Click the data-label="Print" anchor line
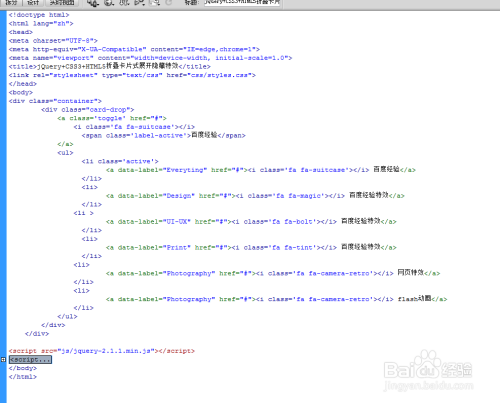Screen dimensions: 500x403 click(x=251, y=247)
